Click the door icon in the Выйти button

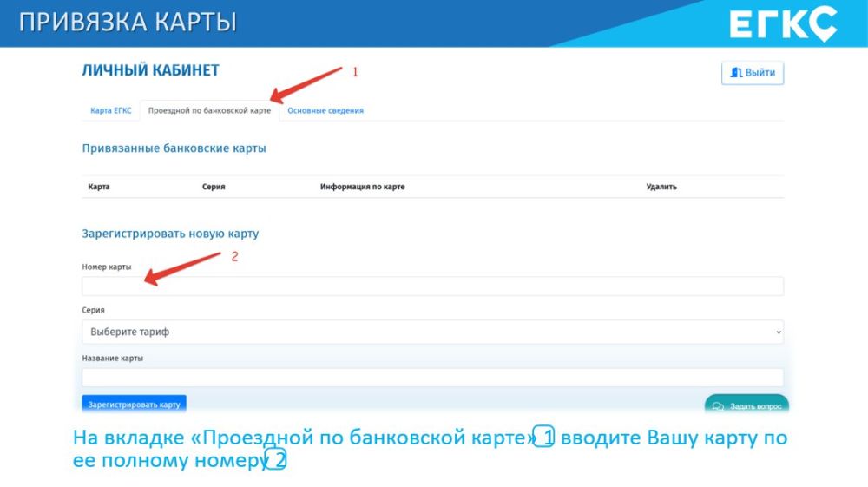click(x=736, y=73)
